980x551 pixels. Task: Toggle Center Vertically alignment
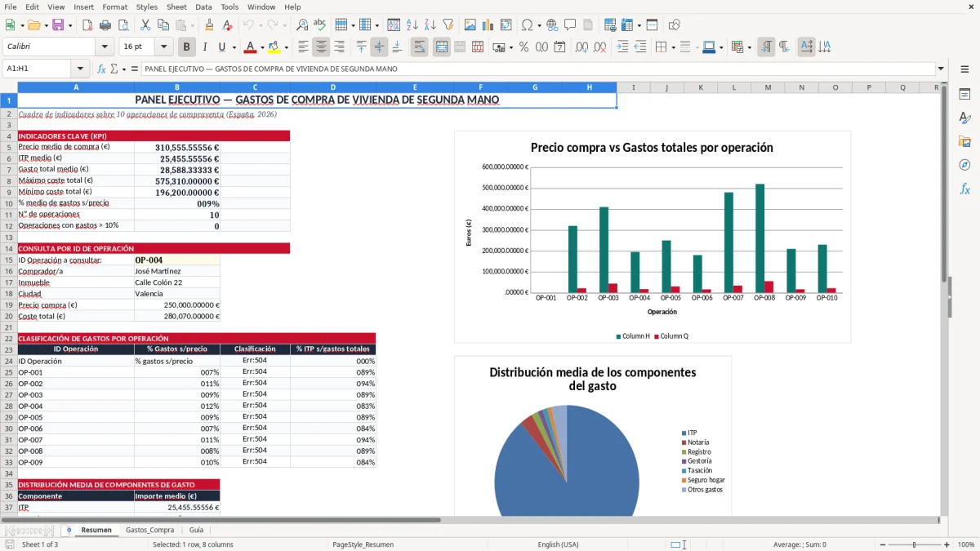coord(379,47)
